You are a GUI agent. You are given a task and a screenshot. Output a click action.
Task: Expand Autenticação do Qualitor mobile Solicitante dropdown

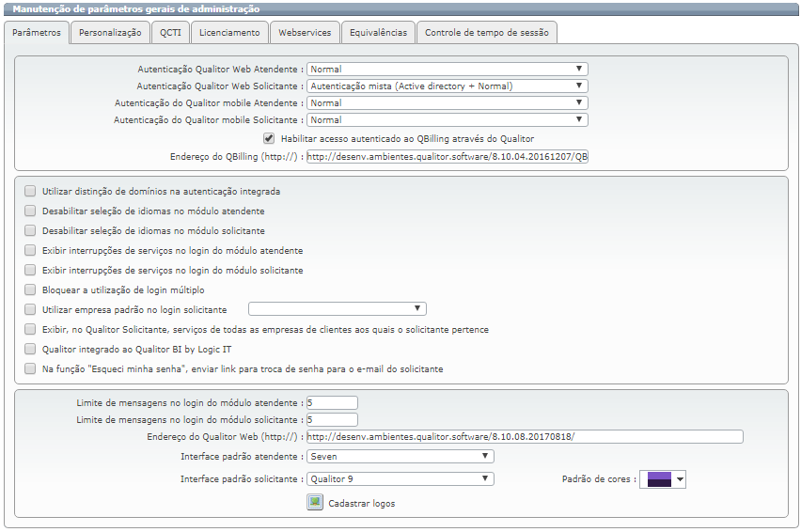pyautogui.click(x=447, y=119)
